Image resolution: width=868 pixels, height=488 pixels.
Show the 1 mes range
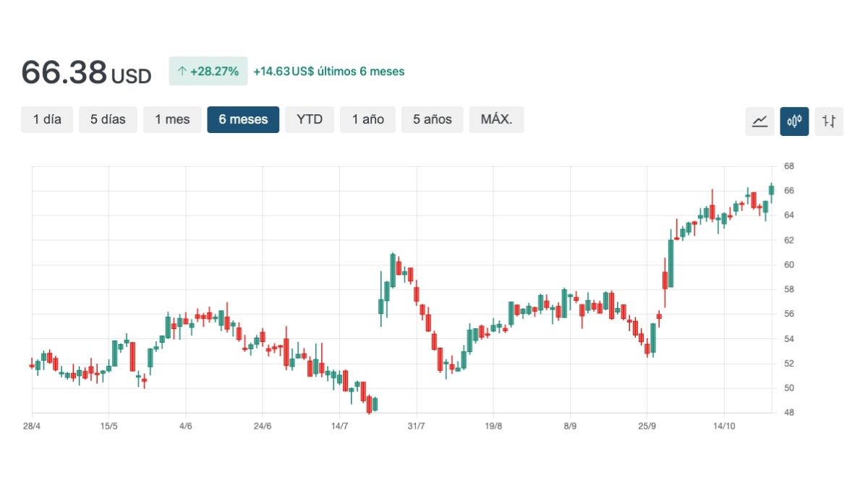172,119
